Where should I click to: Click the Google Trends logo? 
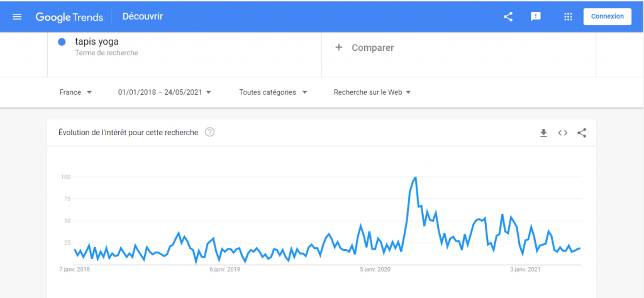pyautogui.click(x=69, y=17)
